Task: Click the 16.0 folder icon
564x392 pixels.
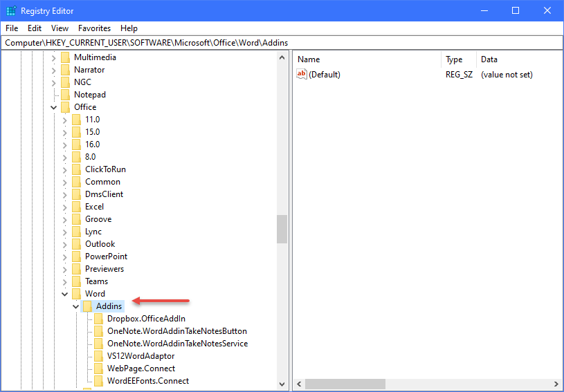Action: pyautogui.click(x=76, y=144)
